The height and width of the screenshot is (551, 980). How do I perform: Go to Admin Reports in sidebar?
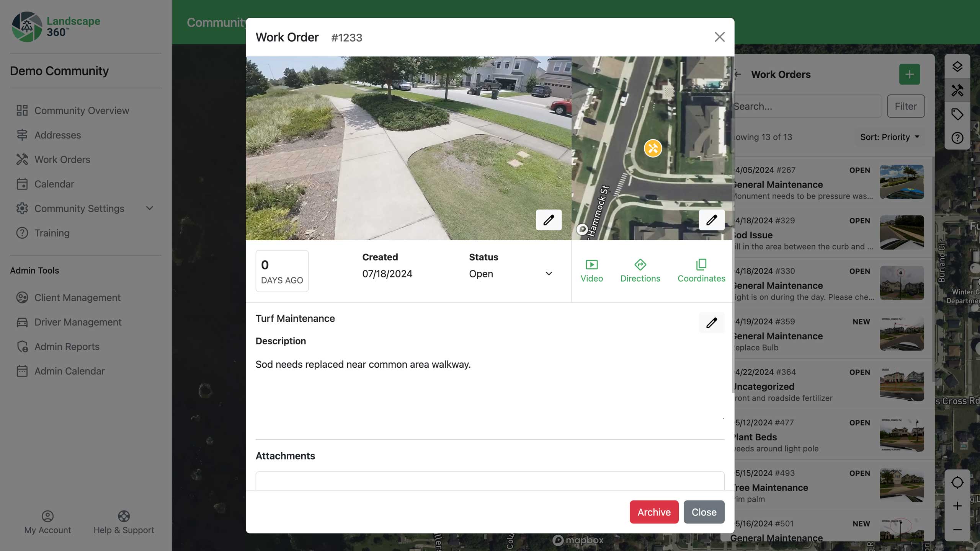pyautogui.click(x=67, y=346)
